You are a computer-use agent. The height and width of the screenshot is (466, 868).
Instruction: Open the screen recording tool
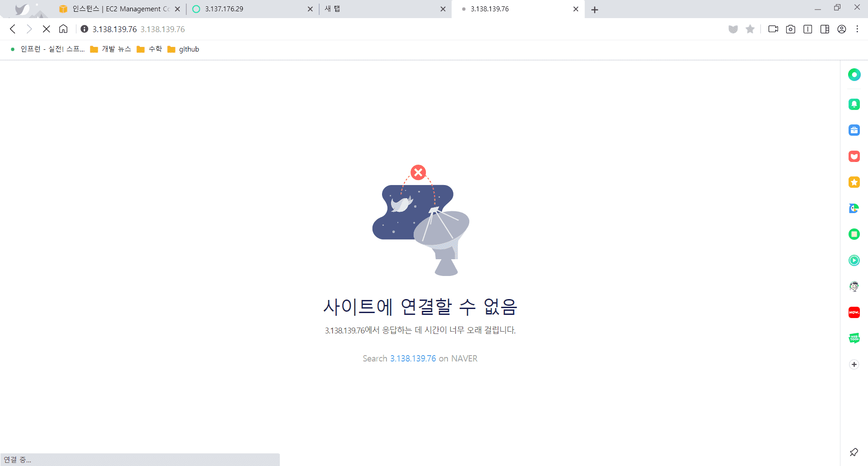coord(773,29)
